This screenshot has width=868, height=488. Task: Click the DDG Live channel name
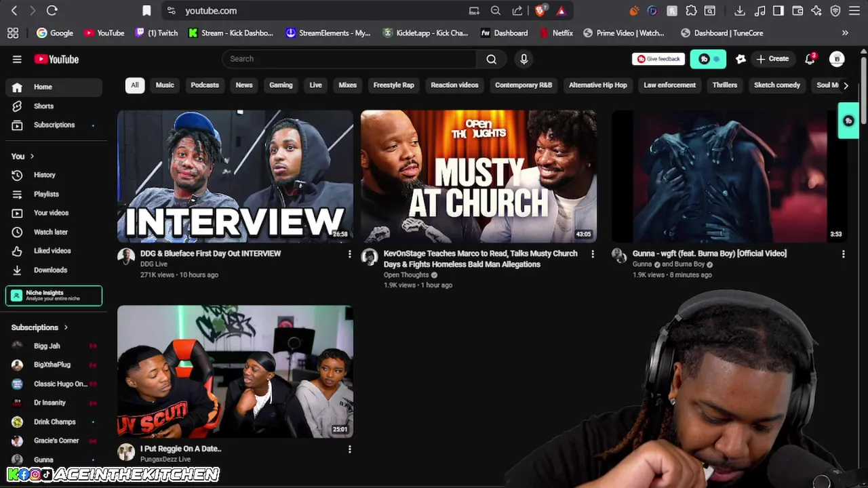pyautogui.click(x=154, y=264)
